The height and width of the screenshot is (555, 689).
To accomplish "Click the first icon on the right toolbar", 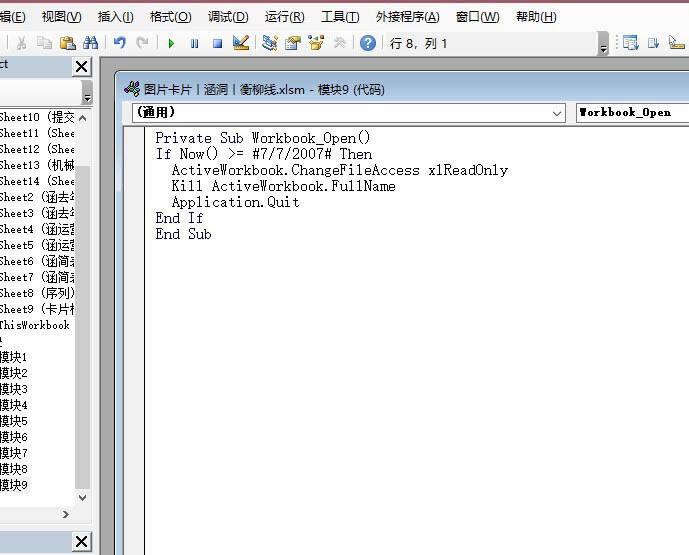I will [631, 43].
